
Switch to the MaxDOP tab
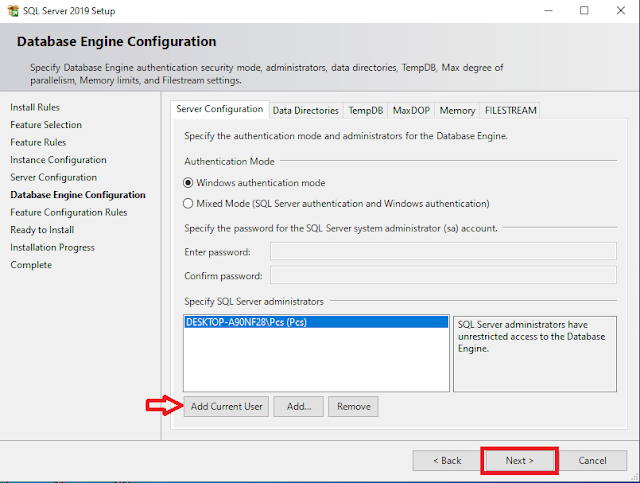click(411, 111)
